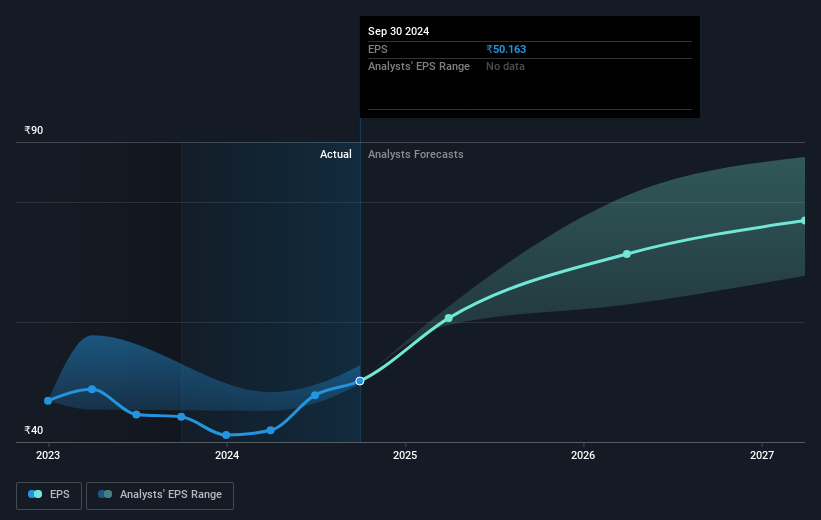This screenshot has height=520, width=821.
Task: Click the 2025 x-axis label
Action: [405, 456]
